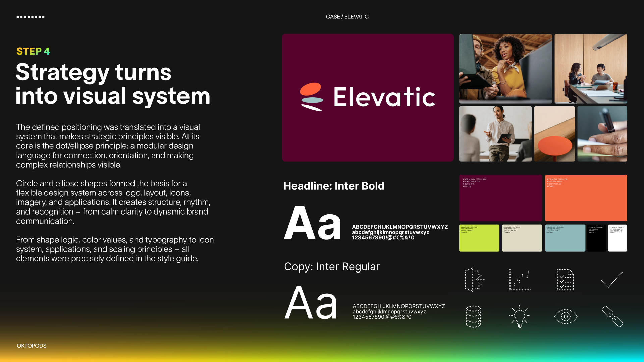Select the dark burgundy color swatch
The height and width of the screenshot is (362, 644).
[500, 198]
